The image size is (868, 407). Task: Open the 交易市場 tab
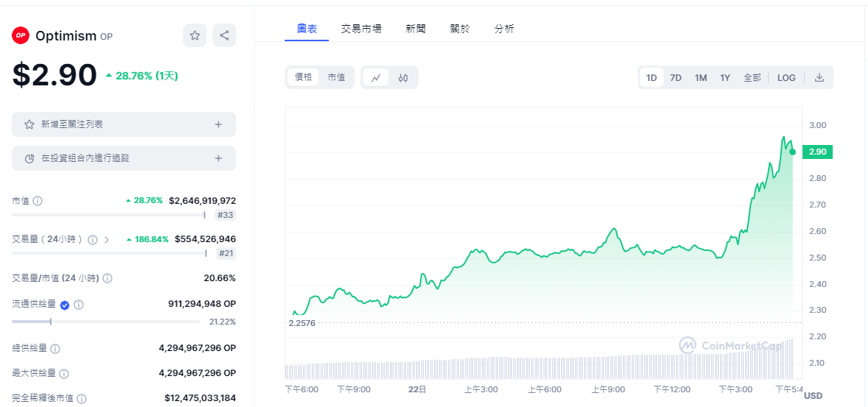click(x=361, y=29)
